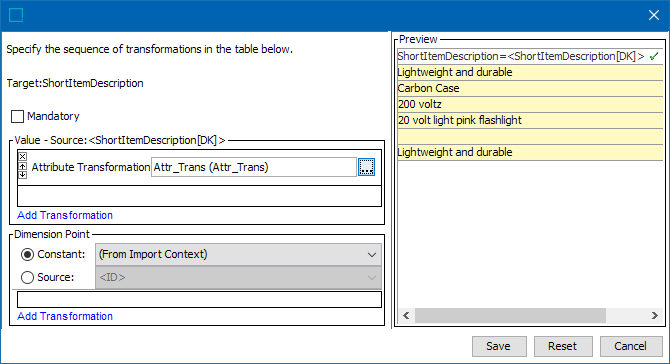Viewport: 670px width, 364px height.
Task: Cancel the transformation dialog
Action: coord(631,346)
